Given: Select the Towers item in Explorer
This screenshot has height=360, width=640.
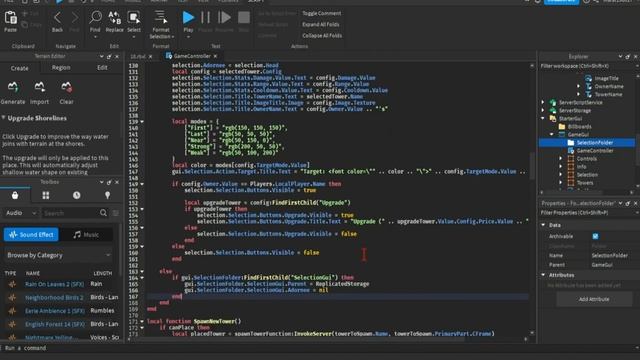Looking at the screenshot, I should (585, 182).
